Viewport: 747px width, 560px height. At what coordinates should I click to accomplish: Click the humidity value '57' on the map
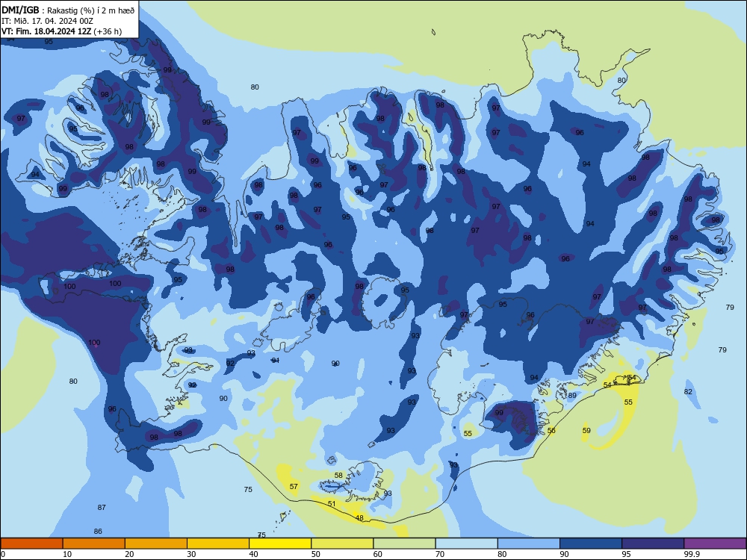pos(294,486)
